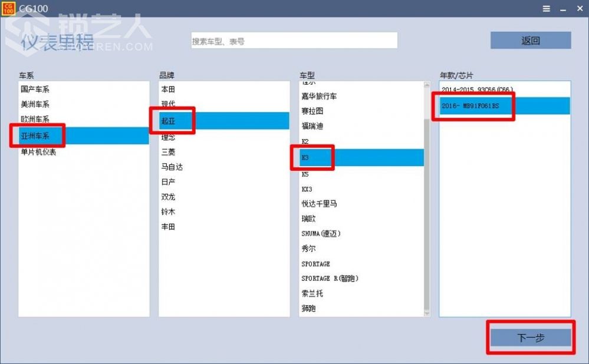Pick SPORTAGE R(智跑) in the model list
The width and height of the screenshot is (589, 364).
pos(361,279)
